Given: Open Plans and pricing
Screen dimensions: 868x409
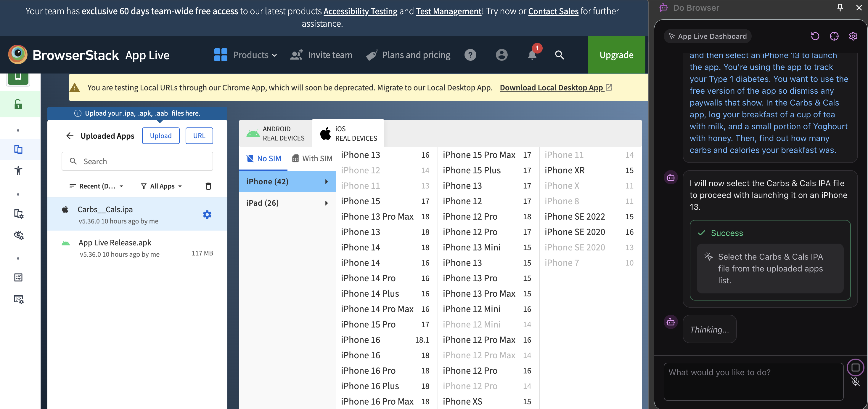Looking at the screenshot, I should click(x=408, y=55).
